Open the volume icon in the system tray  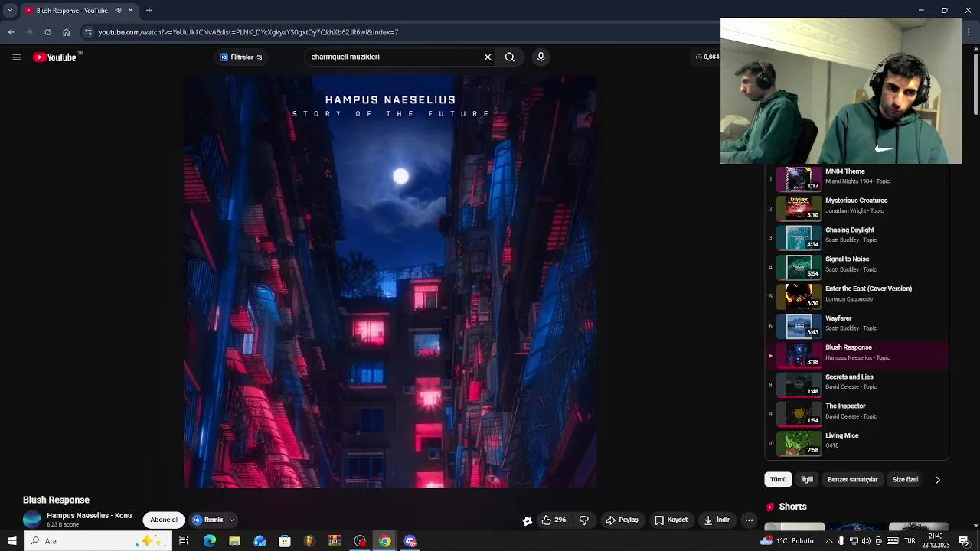(866, 541)
